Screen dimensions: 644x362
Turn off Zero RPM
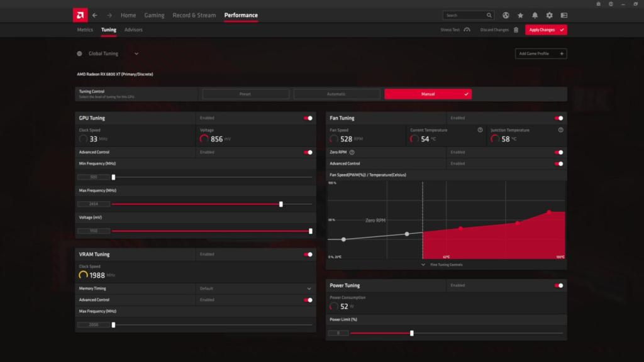pos(558,152)
